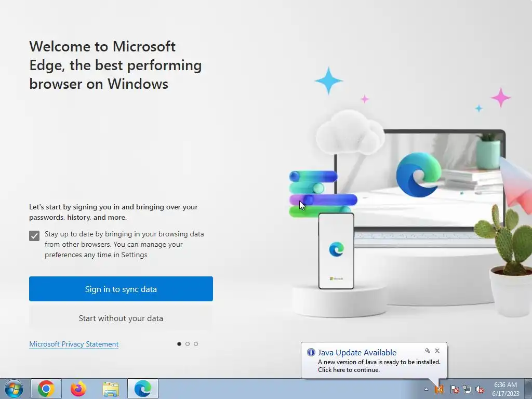The height and width of the screenshot is (399, 532).
Task: Switch to Microsoft Edge in the taskbar
Action: (143, 389)
